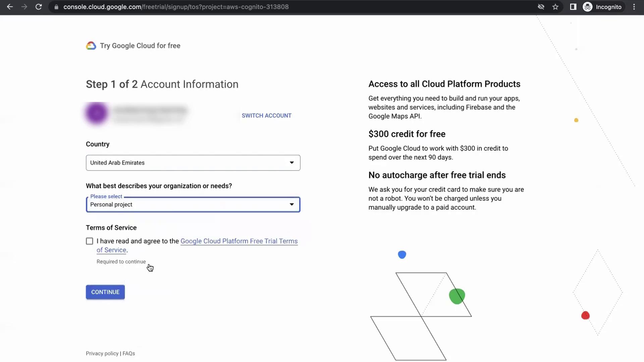Open the Country dropdown
This screenshot has width=644, height=362.
click(x=193, y=163)
